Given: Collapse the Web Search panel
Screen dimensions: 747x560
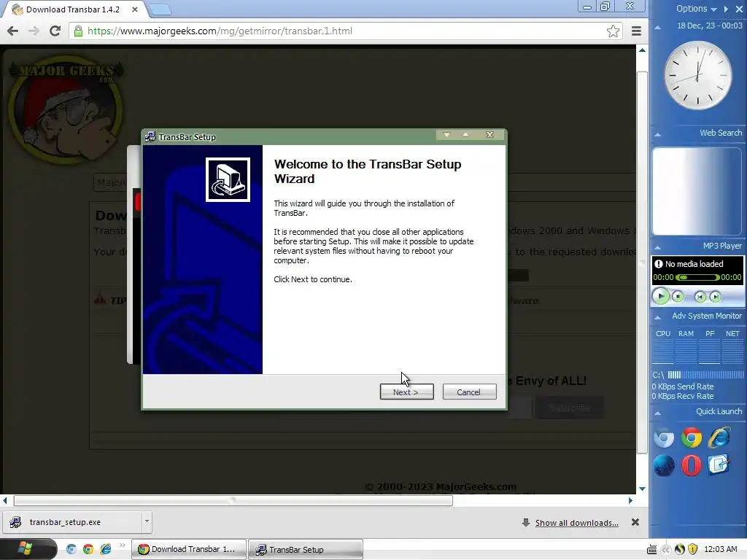Looking at the screenshot, I should tap(657, 134).
